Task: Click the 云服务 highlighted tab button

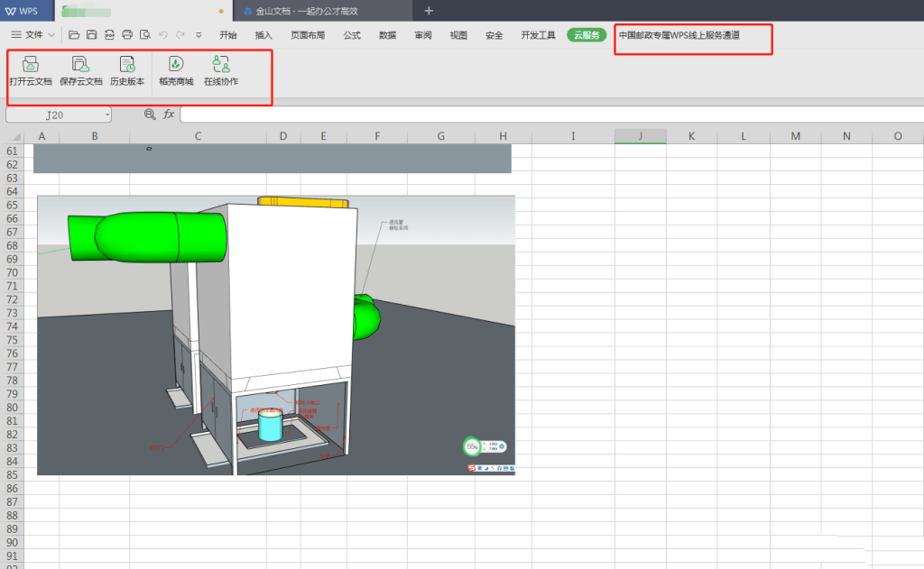Action: pyautogui.click(x=587, y=35)
